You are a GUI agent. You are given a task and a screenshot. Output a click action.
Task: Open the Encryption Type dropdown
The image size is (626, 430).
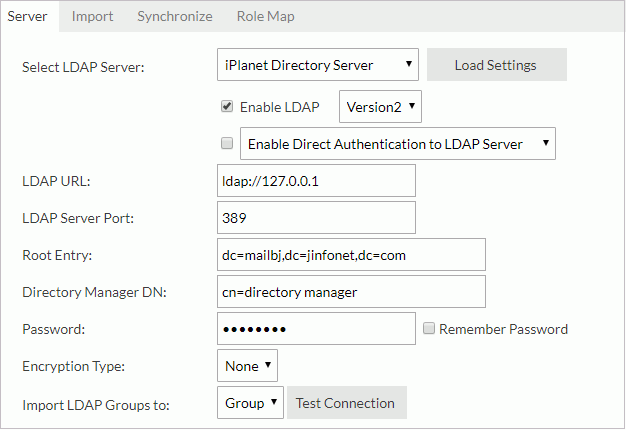click(x=247, y=366)
